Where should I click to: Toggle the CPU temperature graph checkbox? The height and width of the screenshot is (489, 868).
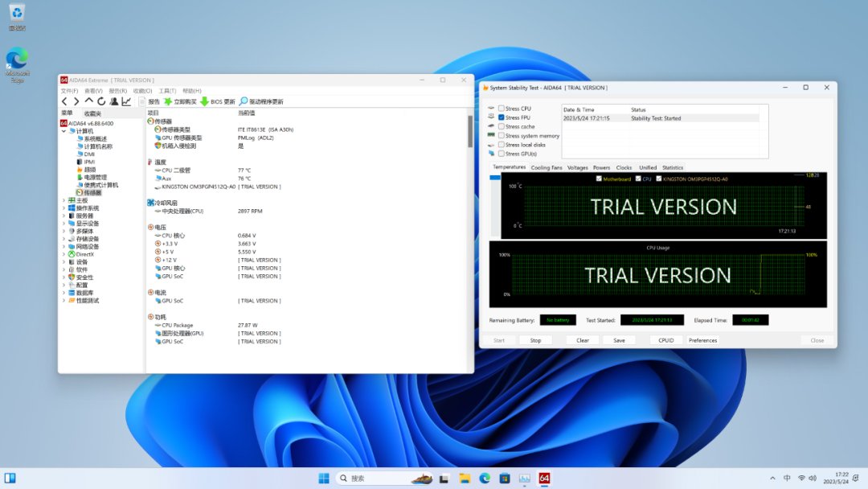pyautogui.click(x=637, y=179)
